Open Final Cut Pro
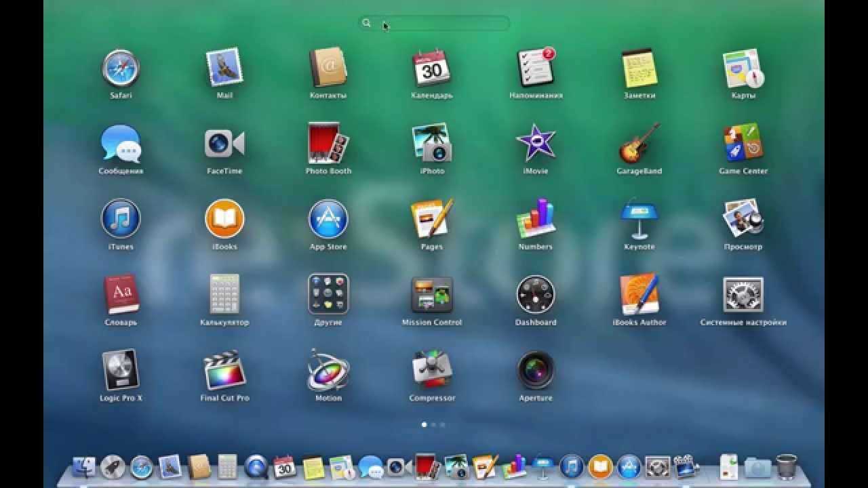This screenshot has height=488, width=868. 224,369
